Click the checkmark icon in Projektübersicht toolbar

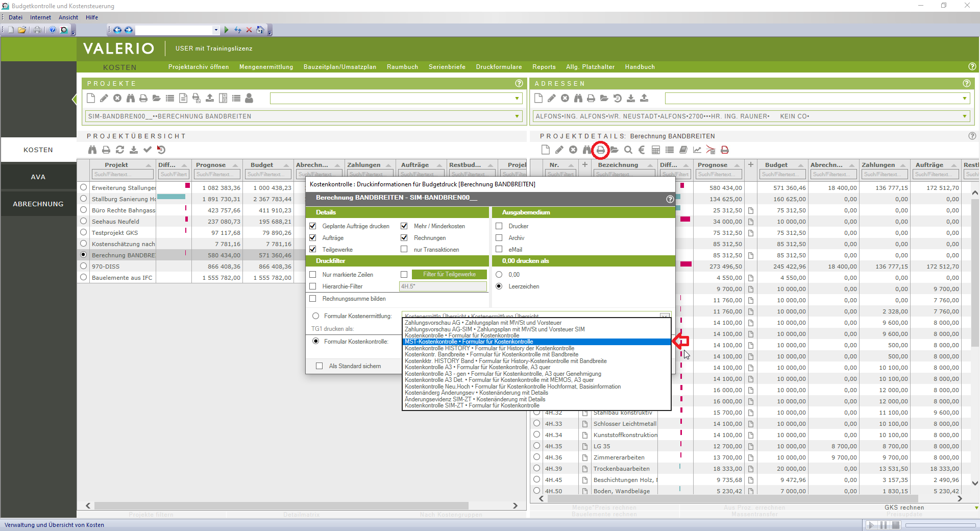148,150
